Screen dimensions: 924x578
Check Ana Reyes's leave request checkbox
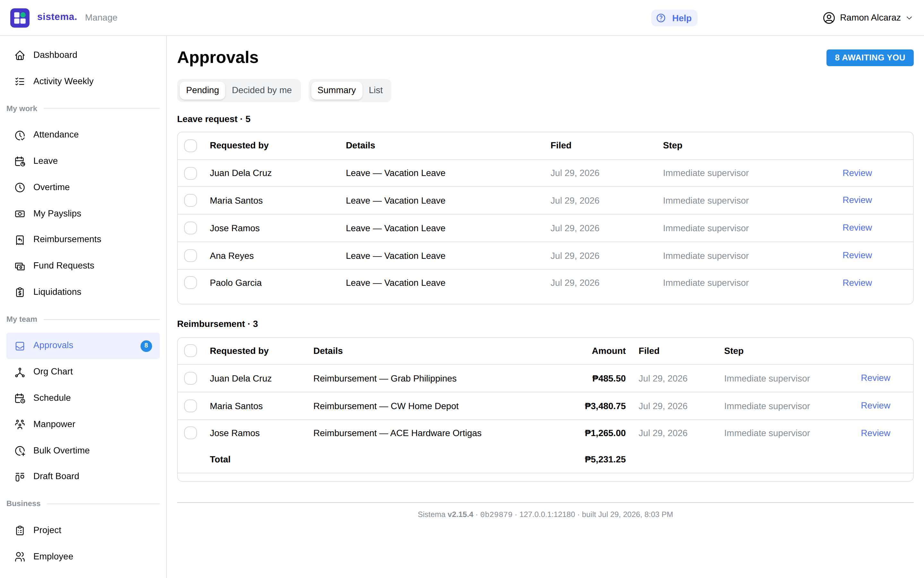191,256
